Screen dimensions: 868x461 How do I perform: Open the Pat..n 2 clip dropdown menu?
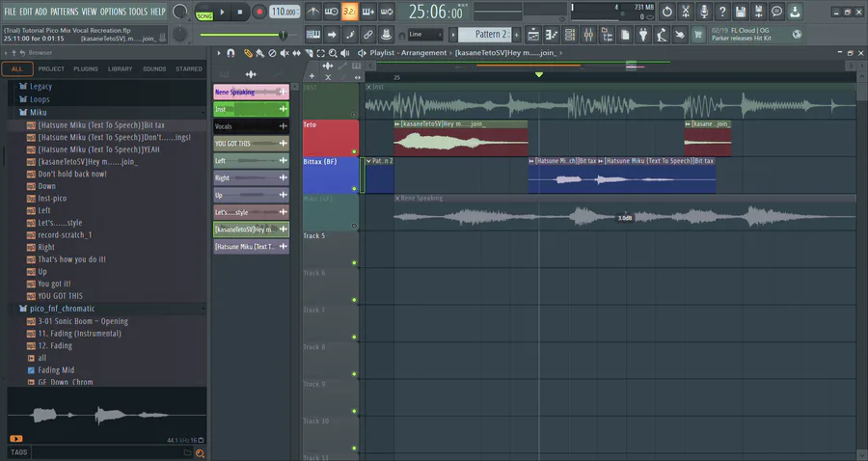click(x=368, y=161)
